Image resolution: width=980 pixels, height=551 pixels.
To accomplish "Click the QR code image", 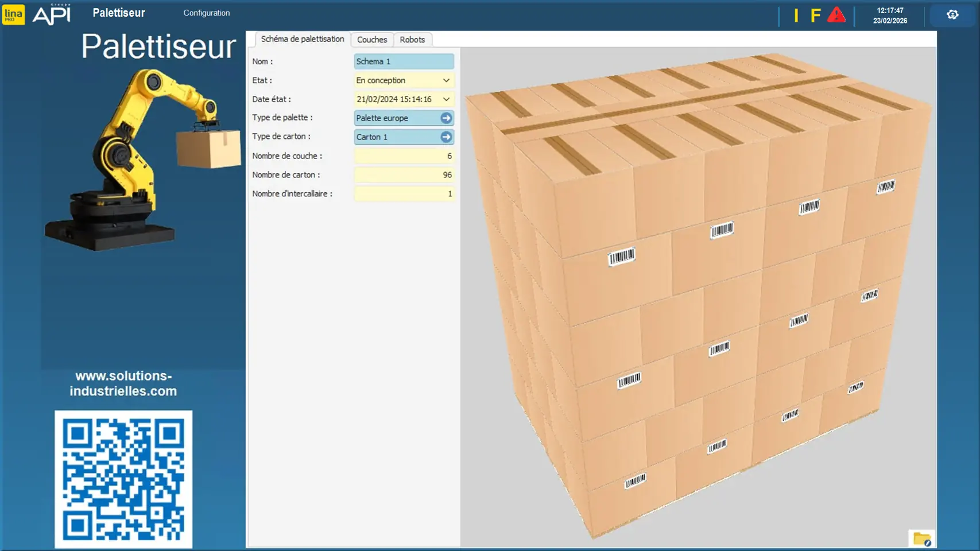I will coord(123,479).
